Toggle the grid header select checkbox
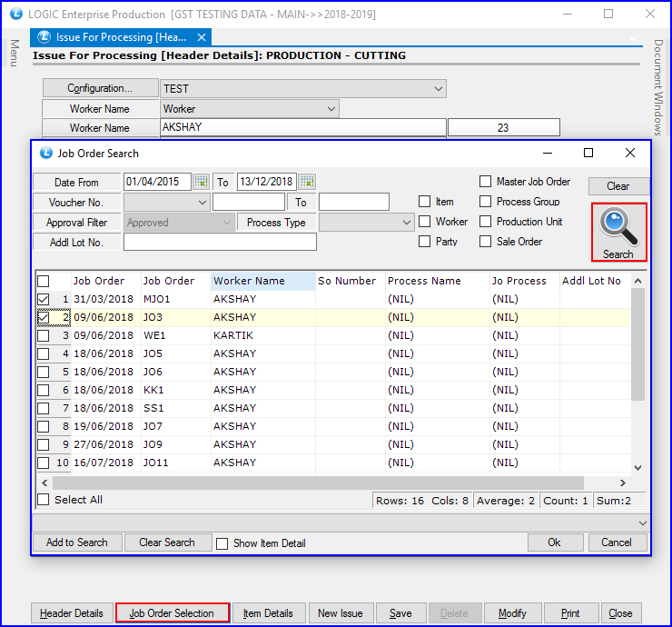 coord(43,282)
